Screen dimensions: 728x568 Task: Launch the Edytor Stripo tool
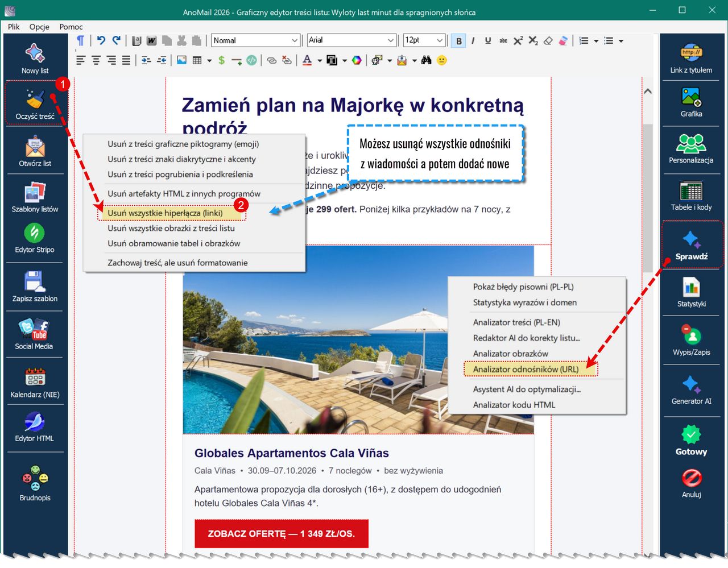coord(35,238)
